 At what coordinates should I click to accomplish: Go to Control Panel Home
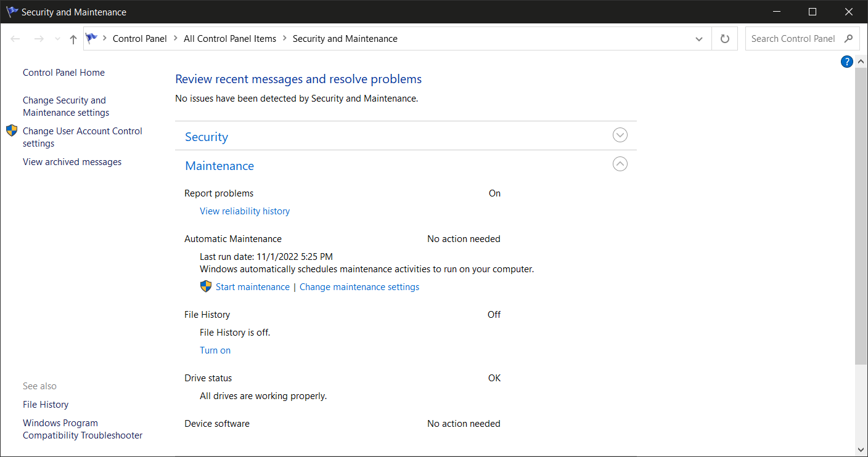[x=63, y=73]
